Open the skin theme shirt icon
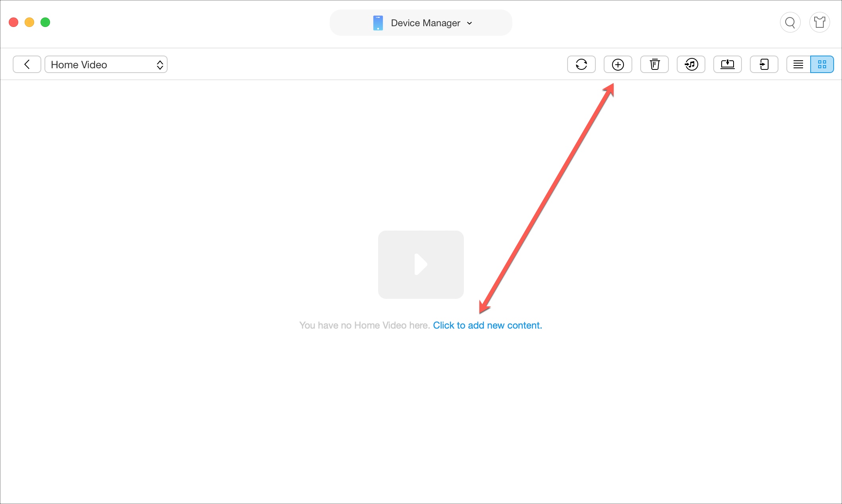This screenshot has height=504, width=842. [x=819, y=23]
